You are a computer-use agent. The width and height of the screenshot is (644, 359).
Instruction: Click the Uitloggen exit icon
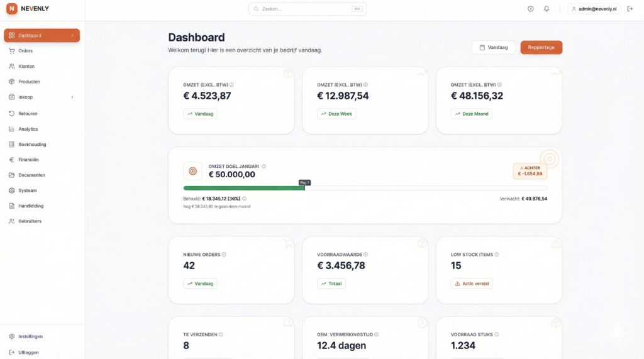pyautogui.click(x=11, y=353)
